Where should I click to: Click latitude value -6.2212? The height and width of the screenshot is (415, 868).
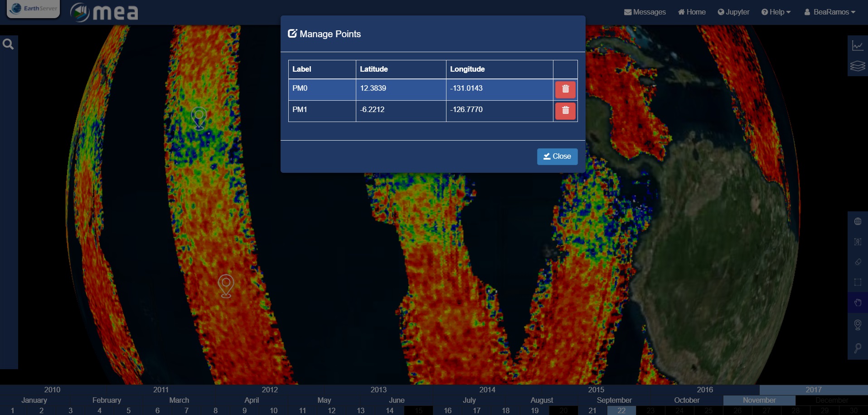(372, 109)
